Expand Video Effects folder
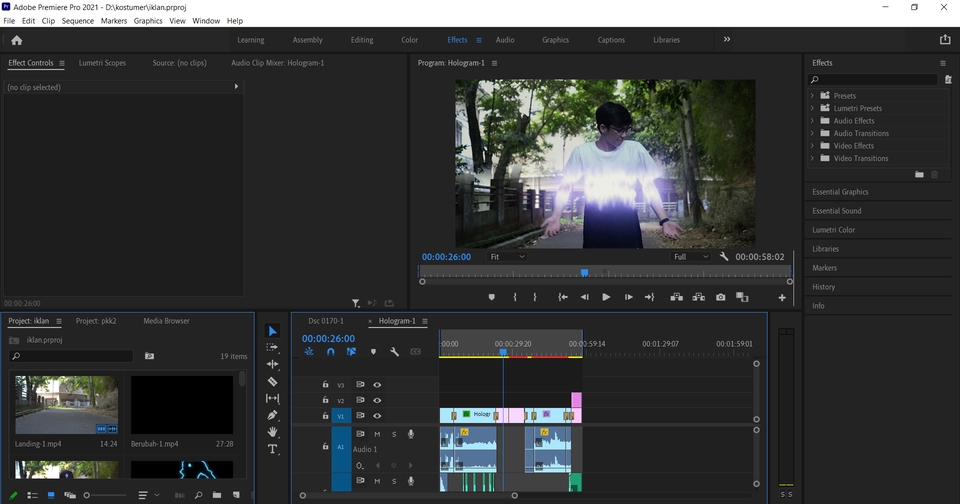The image size is (960, 504). tap(812, 146)
